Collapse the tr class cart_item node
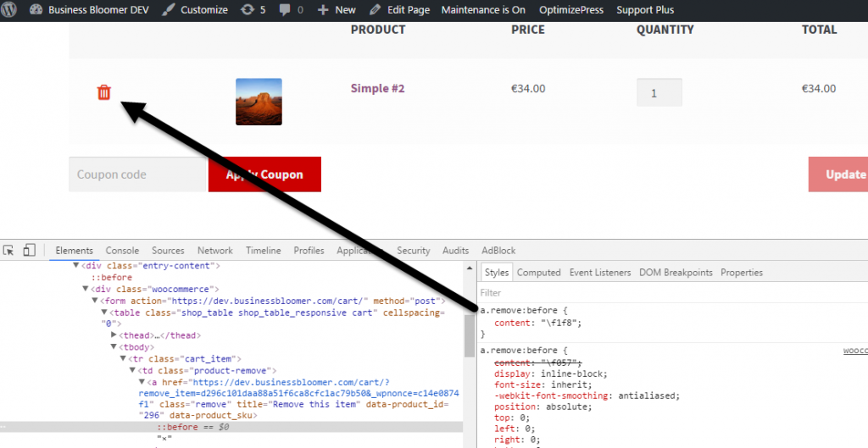 pyautogui.click(x=124, y=358)
